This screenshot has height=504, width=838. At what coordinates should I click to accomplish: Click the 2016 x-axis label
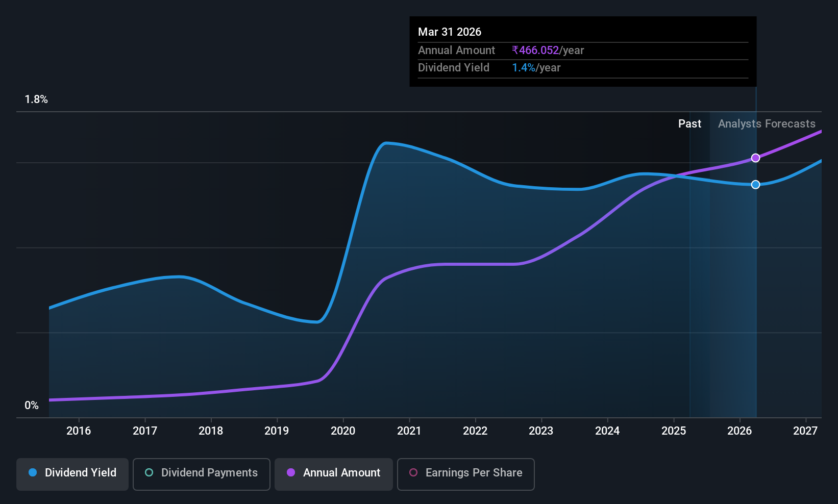tap(79, 431)
